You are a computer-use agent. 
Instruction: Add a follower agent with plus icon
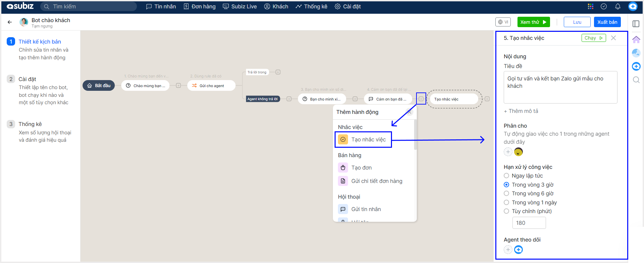[508, 250]
